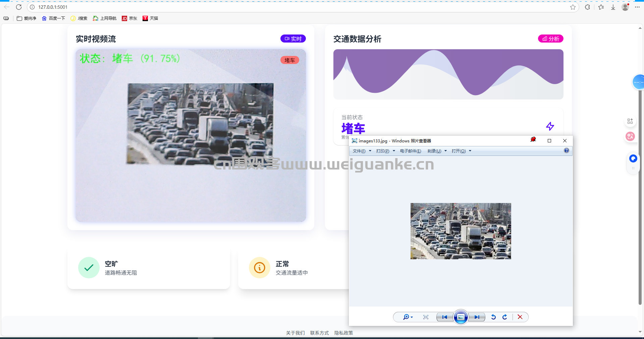Rotate image clockwise in photo viewer
Screen dimensions: 644x339
pyautogui.click(x=505, y=317)
